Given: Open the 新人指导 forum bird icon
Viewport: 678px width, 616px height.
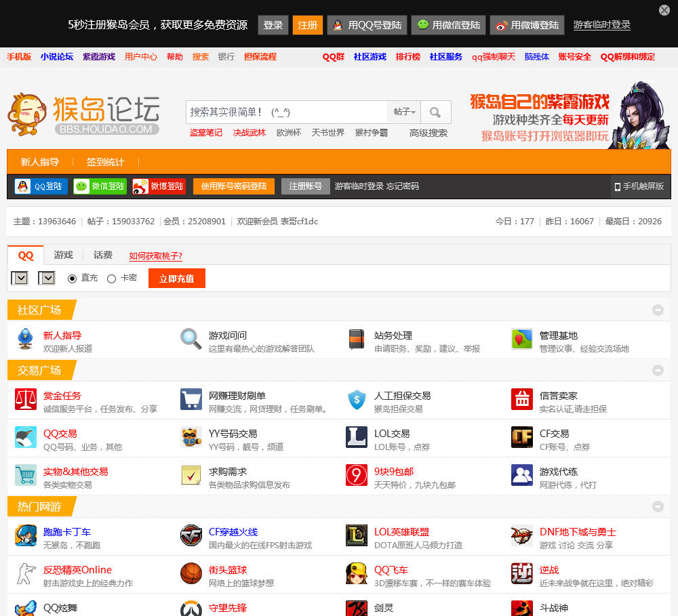Looking at the screenshot, I should pyautogui.click(x=26, y=339).
